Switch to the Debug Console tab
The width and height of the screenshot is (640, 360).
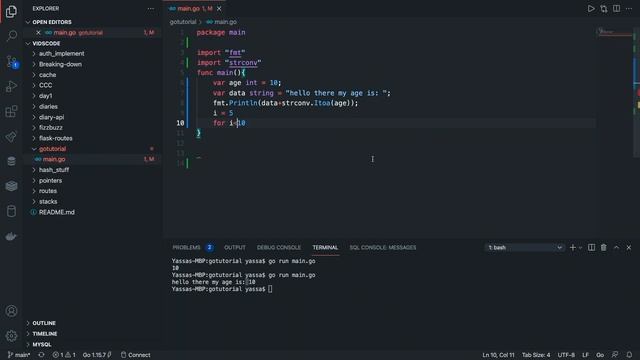pyautogui.click(x=279, y=247)
